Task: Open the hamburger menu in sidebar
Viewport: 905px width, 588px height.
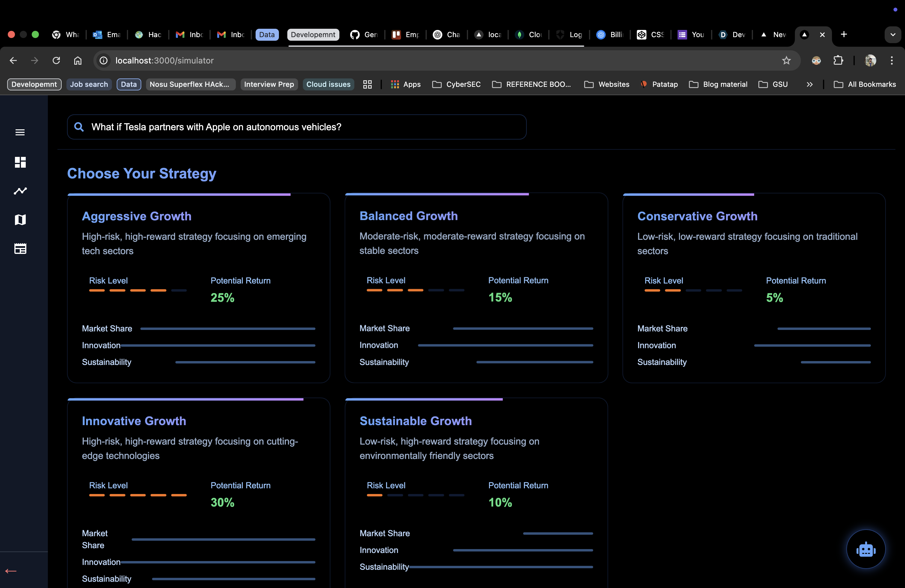Action: click(20, 132)
